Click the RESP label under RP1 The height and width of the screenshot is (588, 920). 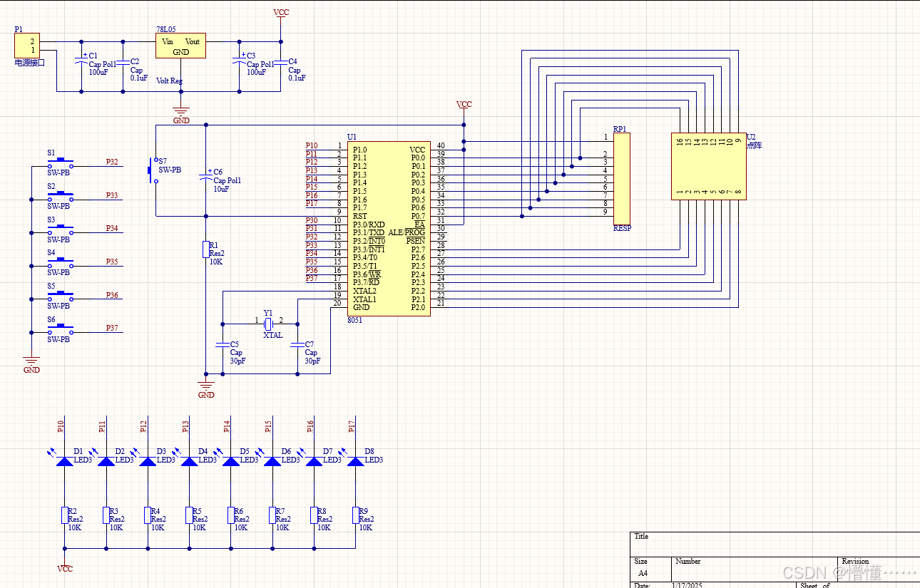(x=622, y=229)
